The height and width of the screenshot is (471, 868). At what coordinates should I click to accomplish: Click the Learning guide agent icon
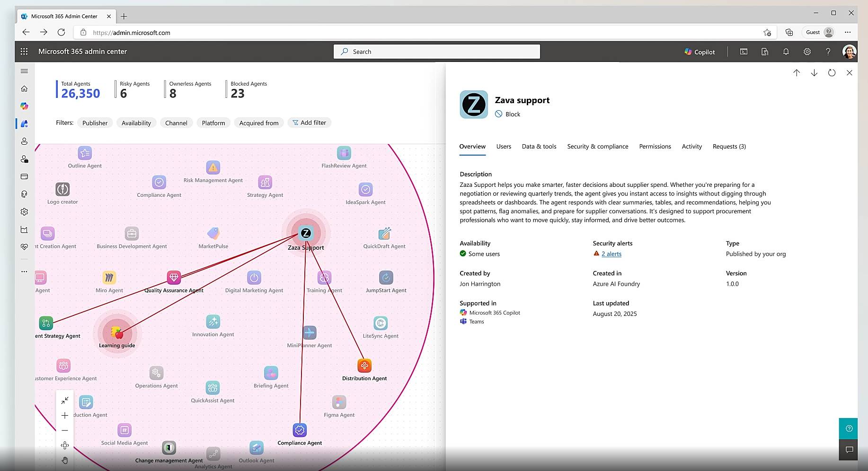click(x=117, y=333)
